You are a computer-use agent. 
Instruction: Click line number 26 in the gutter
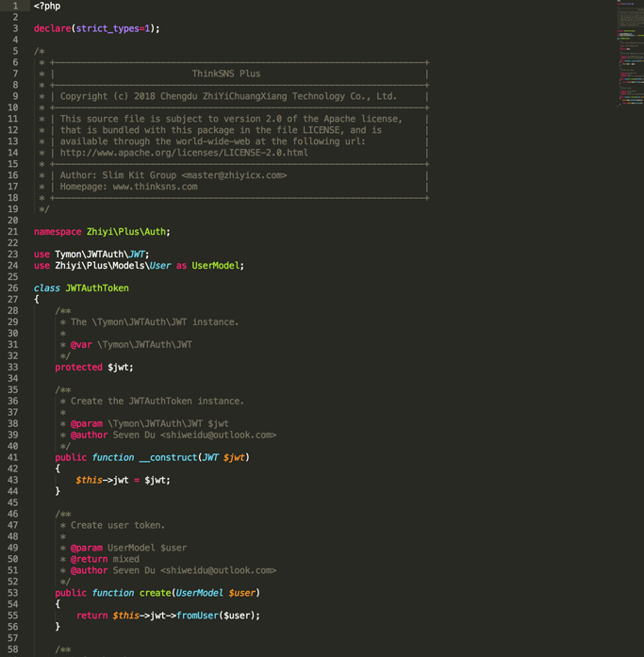coord(13,288)
